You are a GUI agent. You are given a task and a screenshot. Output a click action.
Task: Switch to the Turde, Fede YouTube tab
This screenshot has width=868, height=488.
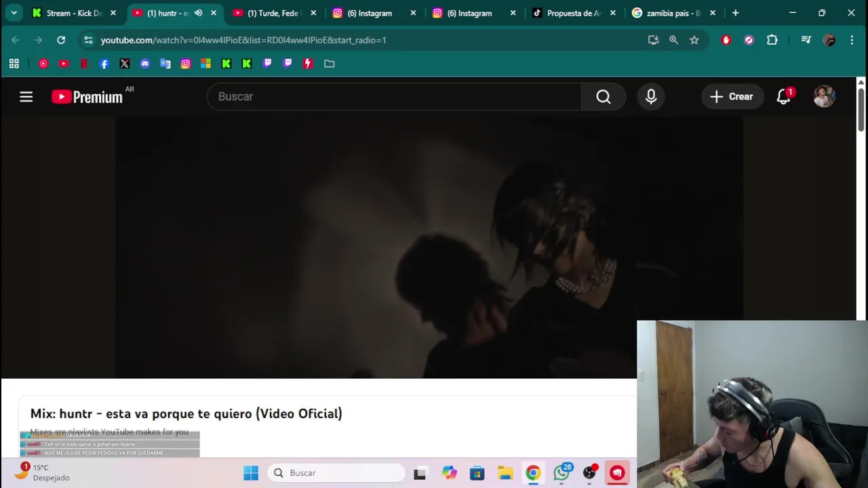pos(273,13)
